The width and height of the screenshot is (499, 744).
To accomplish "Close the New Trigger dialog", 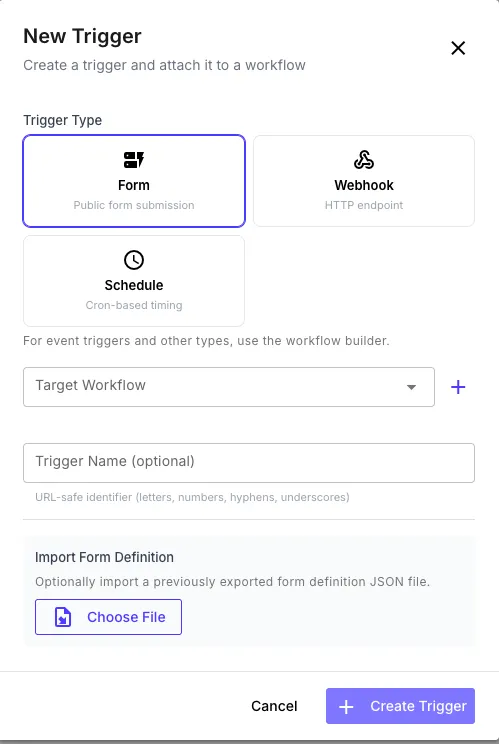I will [x=458, y=48].
